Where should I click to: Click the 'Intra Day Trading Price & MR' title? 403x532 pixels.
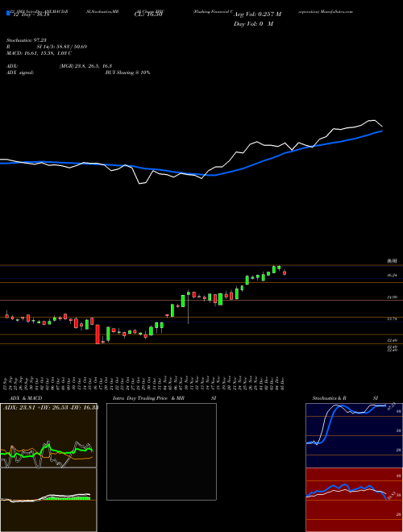click(x=148, y=398)
